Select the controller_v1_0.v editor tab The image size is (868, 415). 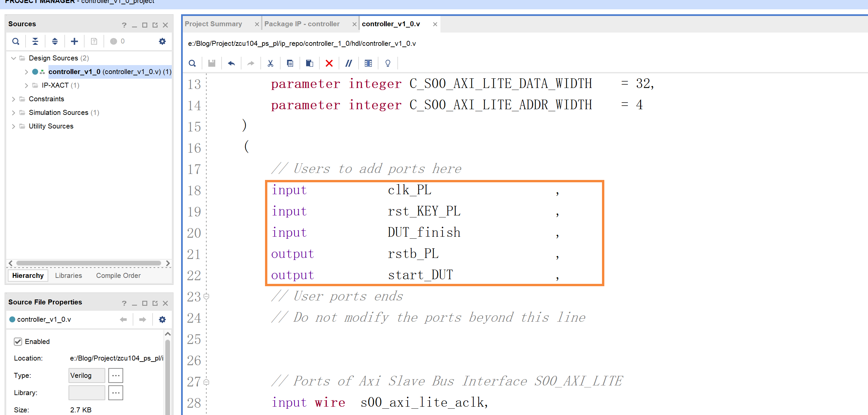tap(391, 24)
